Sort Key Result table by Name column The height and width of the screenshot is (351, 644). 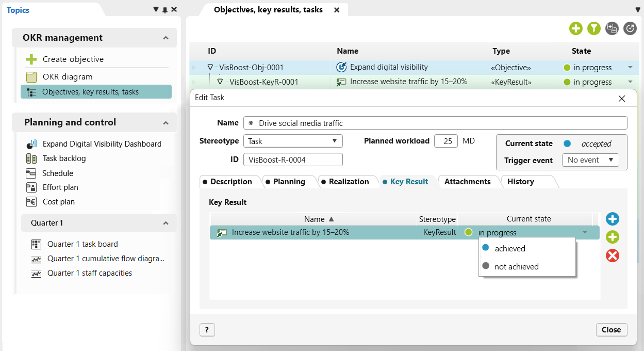tap(315, 219)
